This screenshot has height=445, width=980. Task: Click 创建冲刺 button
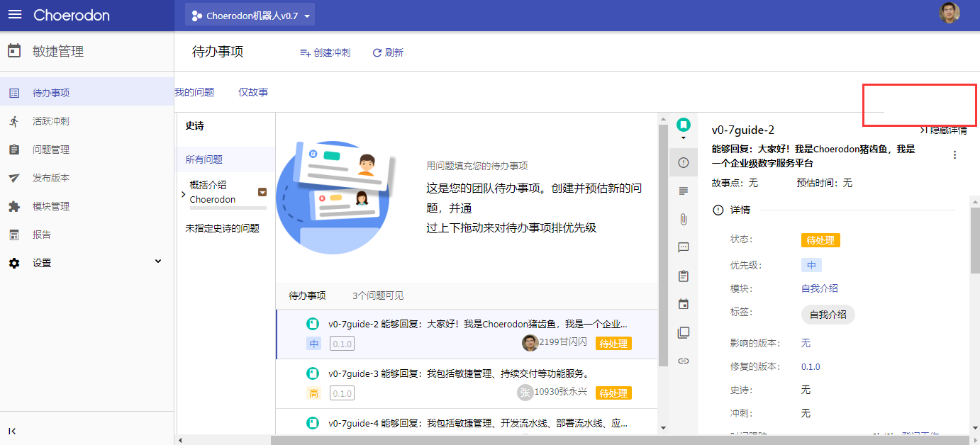(x=325, y=52)
